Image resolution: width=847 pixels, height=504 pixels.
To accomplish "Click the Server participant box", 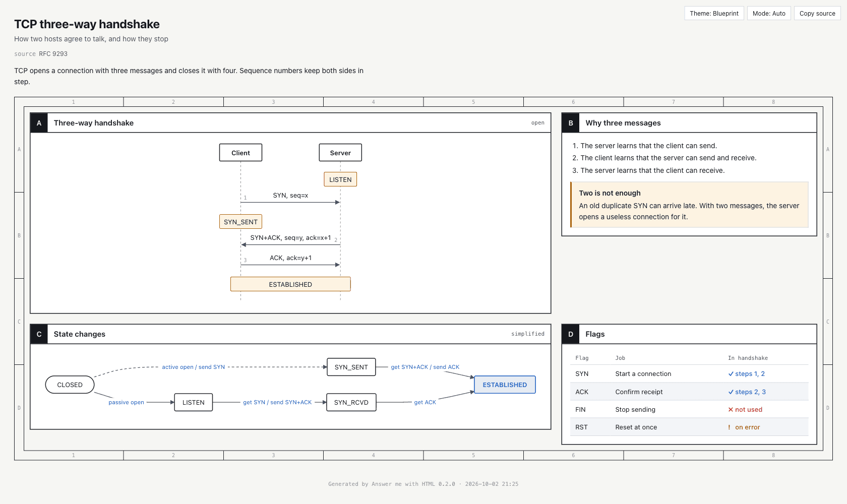I will (x=340, y=153).
